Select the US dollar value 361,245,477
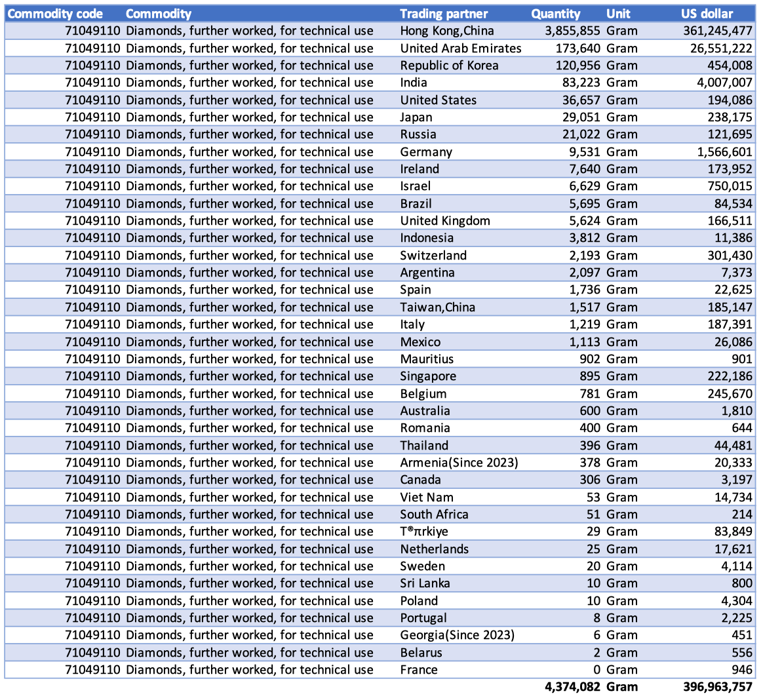This screenshot has width=763, height=700. [718, 31]
